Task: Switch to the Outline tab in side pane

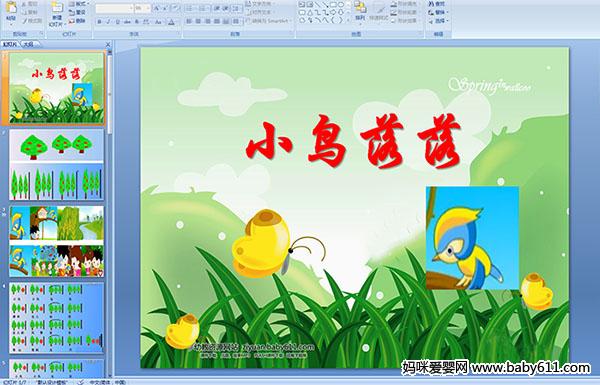Action: click(28, 44)
